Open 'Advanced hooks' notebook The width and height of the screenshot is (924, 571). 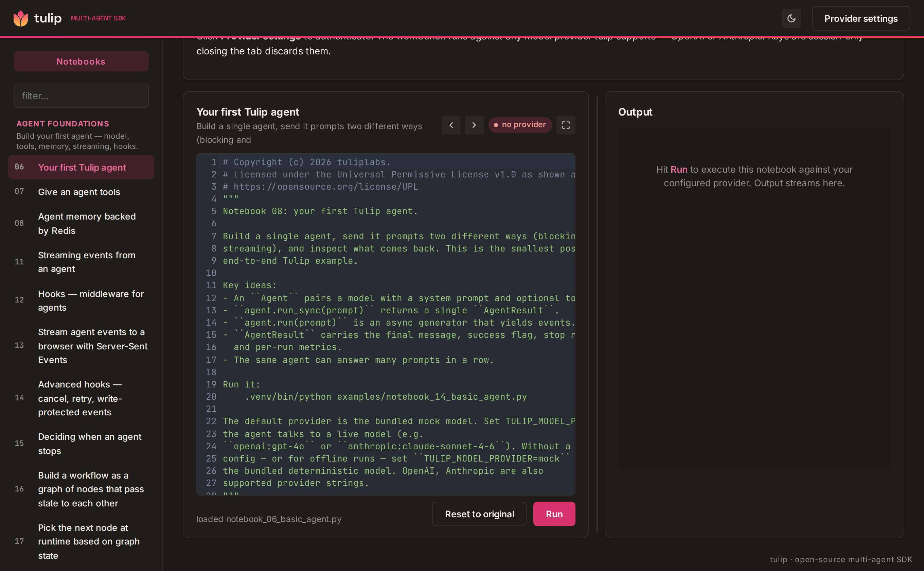[81, 398]
